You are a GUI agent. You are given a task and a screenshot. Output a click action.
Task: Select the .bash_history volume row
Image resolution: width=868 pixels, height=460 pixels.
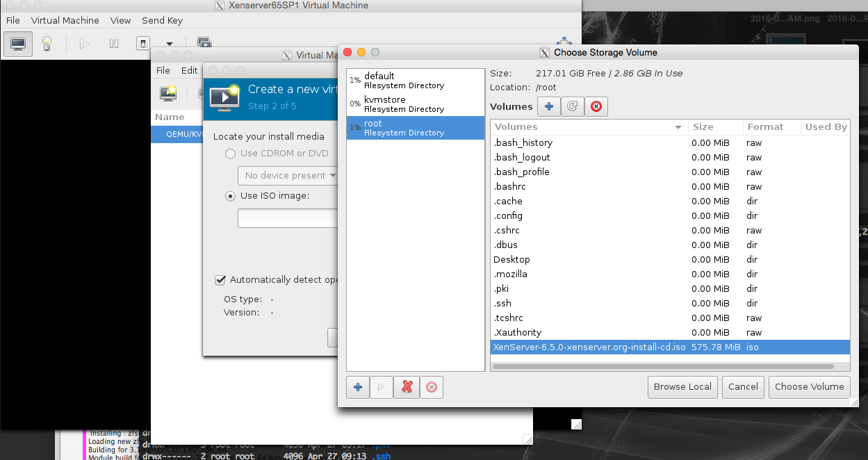[670, 142]
